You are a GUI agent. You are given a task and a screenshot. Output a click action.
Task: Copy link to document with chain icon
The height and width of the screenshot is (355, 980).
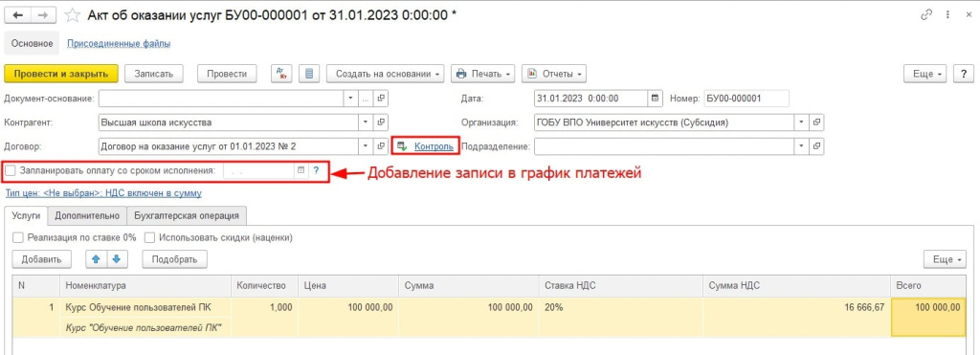(x=926, y=15)
